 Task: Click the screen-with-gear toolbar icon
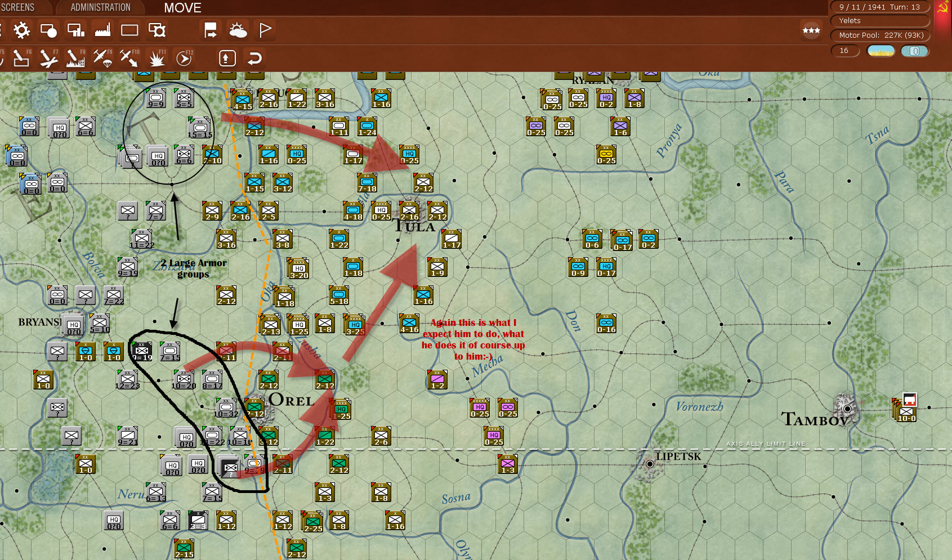(157, 30)
